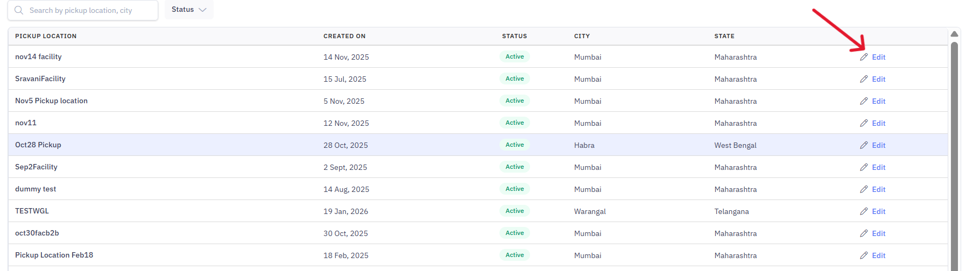Open the Status filter dropdown
Image resolution: width=980 pixels, height=271 pixels.
[x=189, y=10]
